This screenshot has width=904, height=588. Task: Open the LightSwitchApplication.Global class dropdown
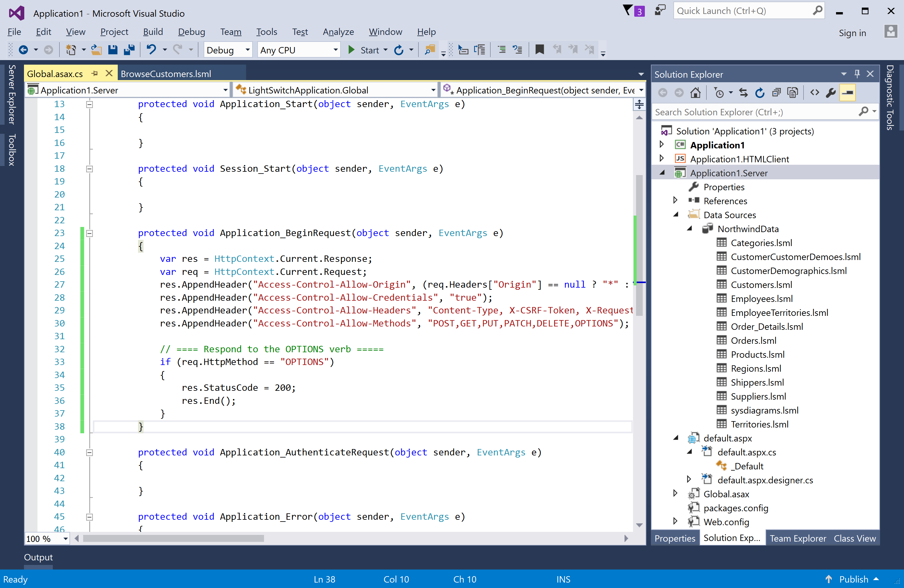[335, 90]
